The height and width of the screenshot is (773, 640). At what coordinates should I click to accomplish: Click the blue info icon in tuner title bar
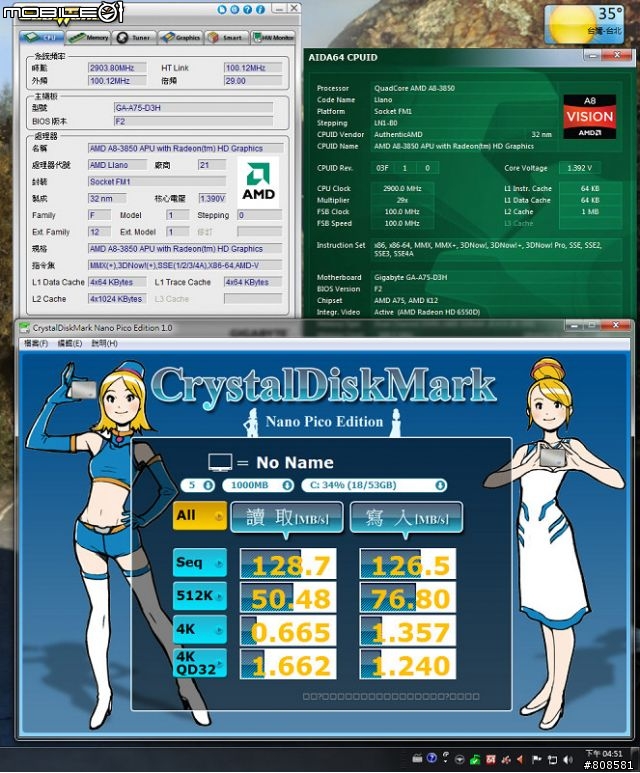pos(260,9)
